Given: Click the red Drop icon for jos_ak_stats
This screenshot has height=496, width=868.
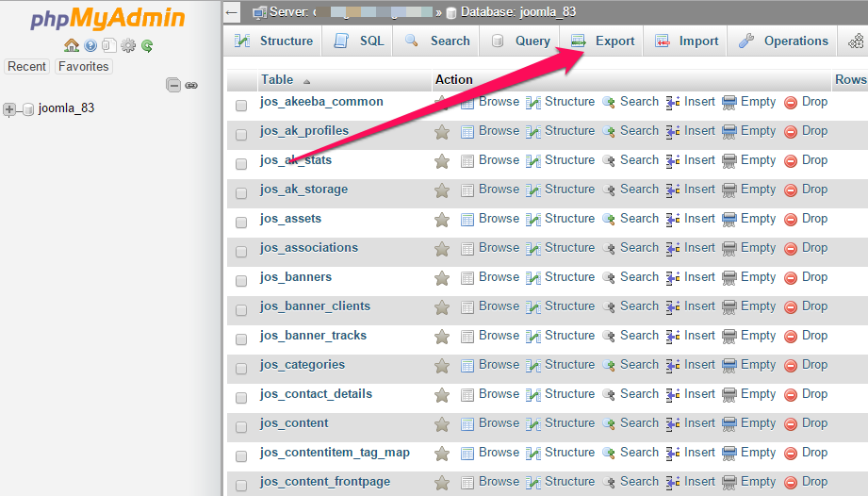Looking at the screenshot, I should click(791, 161).
